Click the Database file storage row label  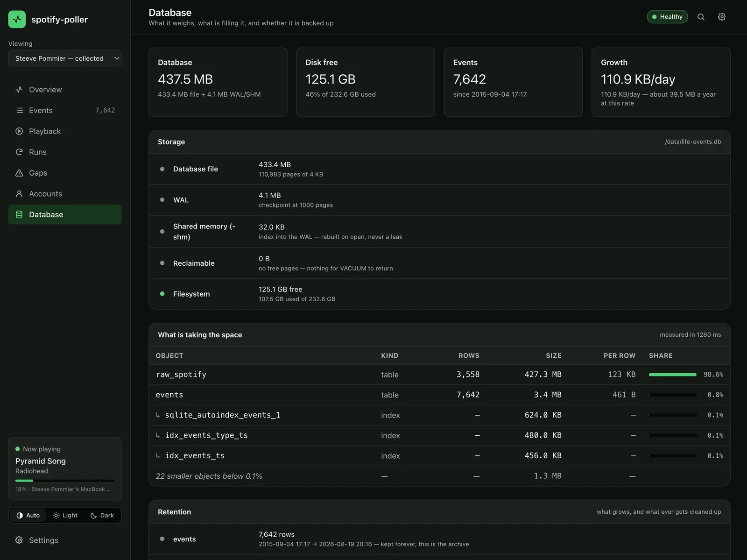196,169
